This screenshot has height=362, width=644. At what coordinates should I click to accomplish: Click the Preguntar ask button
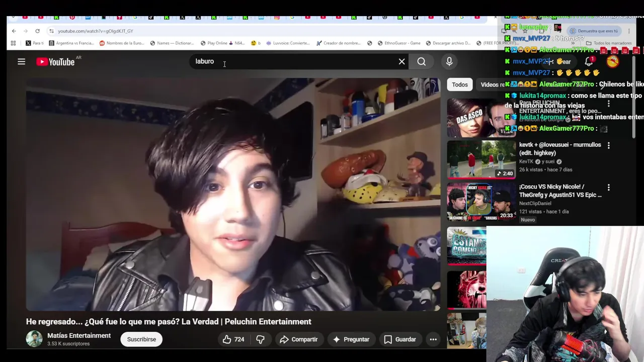(x=351, y=339)
